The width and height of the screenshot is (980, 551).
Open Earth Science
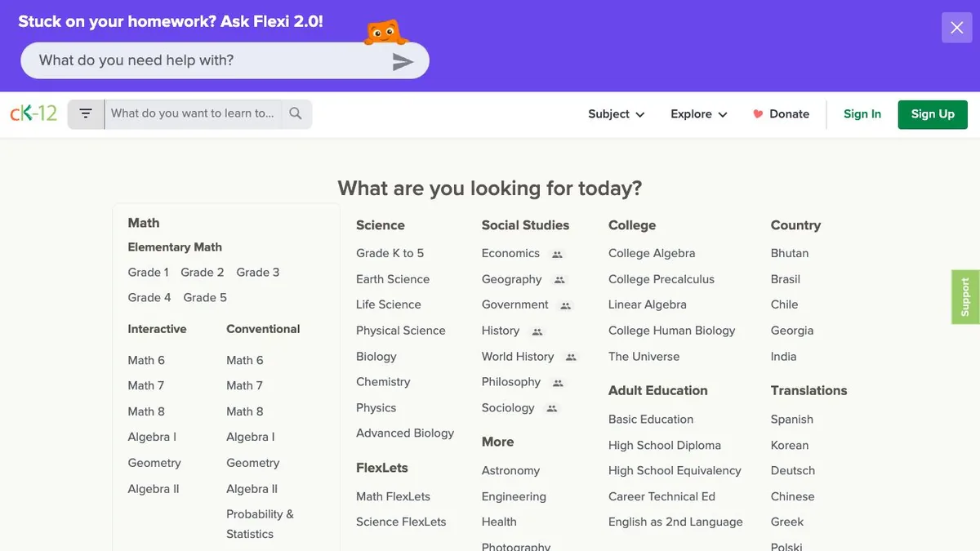[393, 279]
